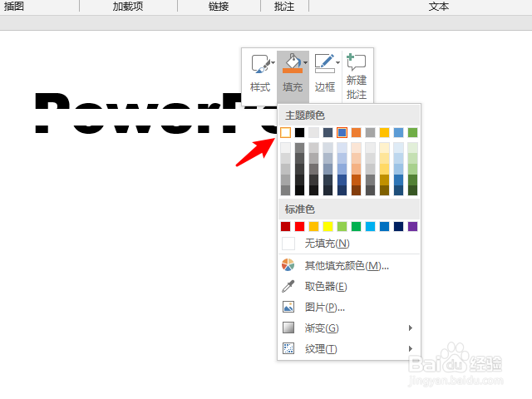The image size is (532, 399).
Task: Click the New Comment (新建批注) icon
Action: click(357, 62)
